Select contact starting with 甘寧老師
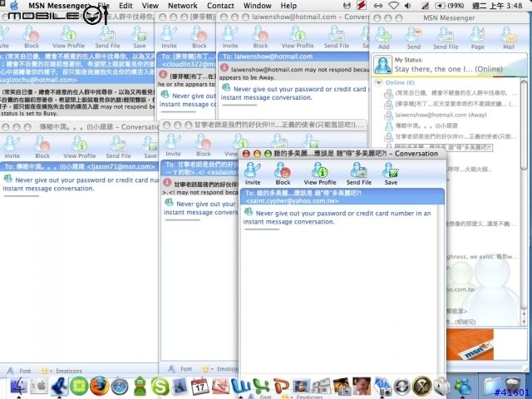Screen dimensions: 532x399 coord(451,136)
